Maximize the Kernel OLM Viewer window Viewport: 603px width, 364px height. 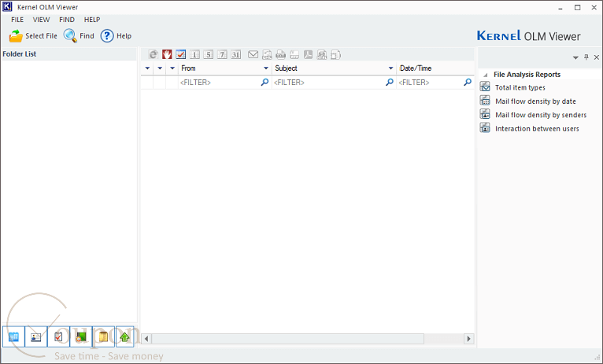[x=578, y=7]
